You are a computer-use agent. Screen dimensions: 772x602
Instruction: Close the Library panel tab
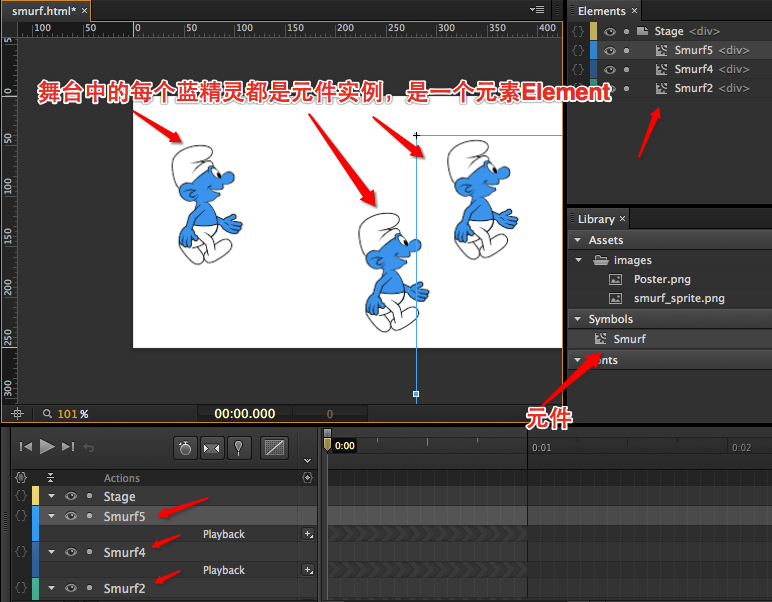(x=622, y=219)
